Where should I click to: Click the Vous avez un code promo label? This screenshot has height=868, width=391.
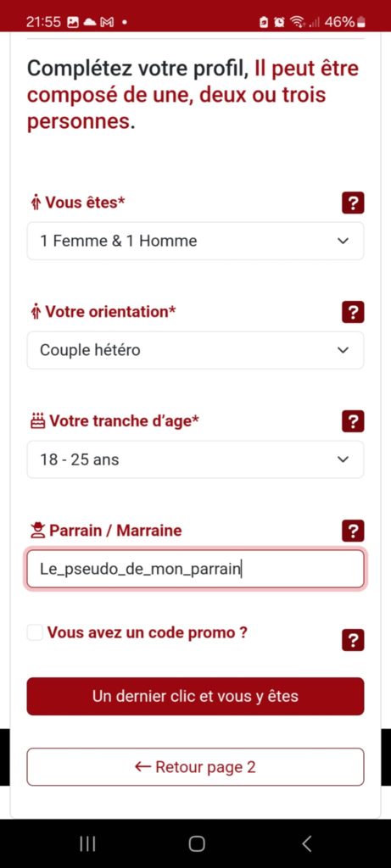147,632
